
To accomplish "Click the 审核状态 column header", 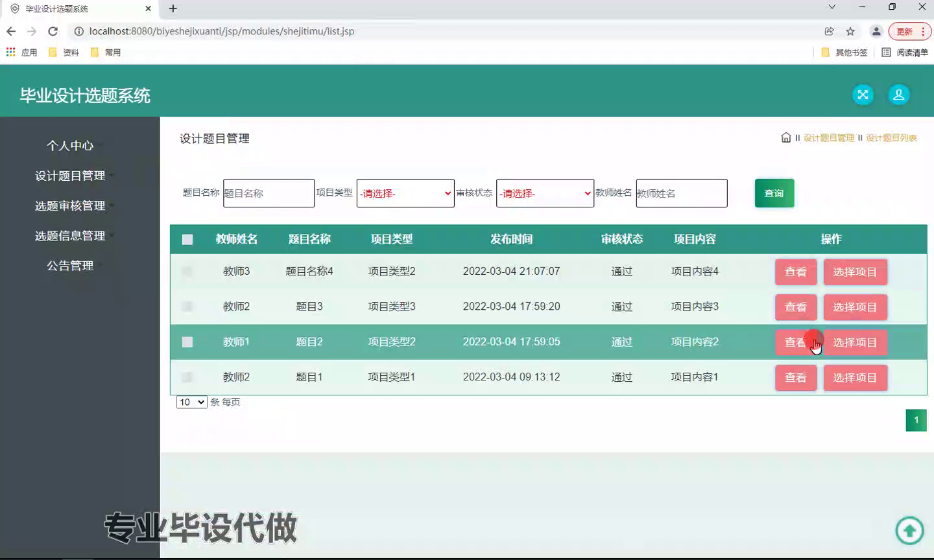I will pos(621,239).
